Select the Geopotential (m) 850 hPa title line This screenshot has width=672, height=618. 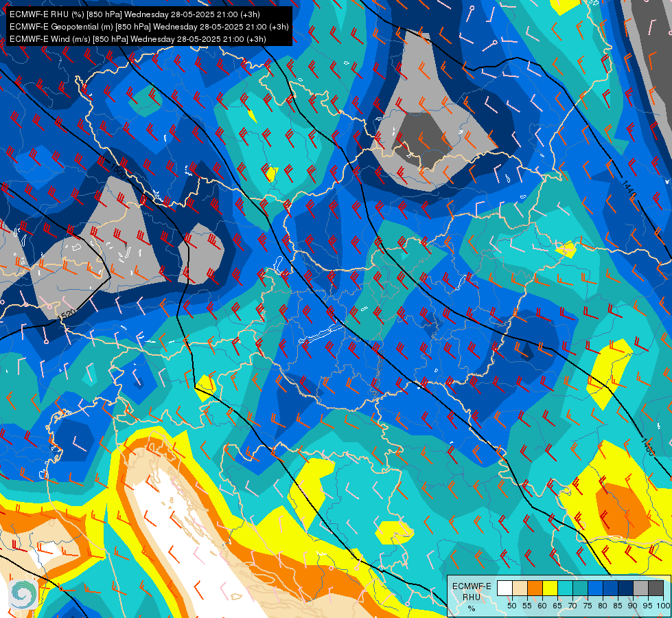(x=149, y=27)
